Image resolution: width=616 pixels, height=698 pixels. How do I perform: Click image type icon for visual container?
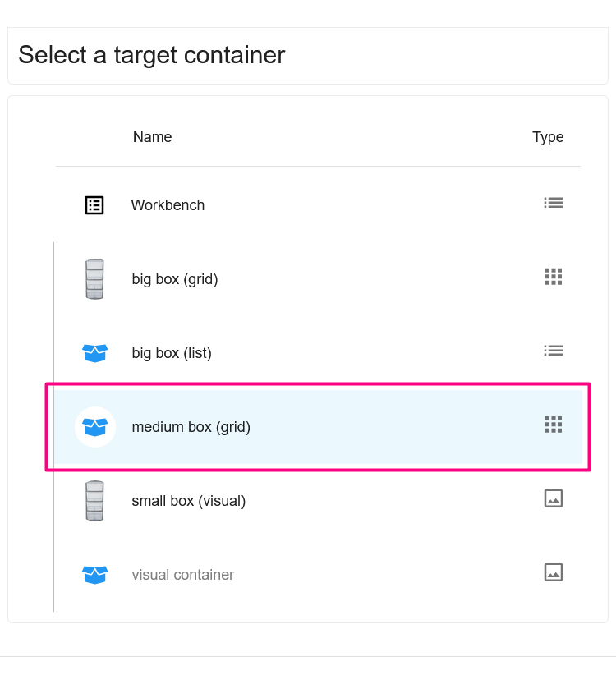(554, 572)
